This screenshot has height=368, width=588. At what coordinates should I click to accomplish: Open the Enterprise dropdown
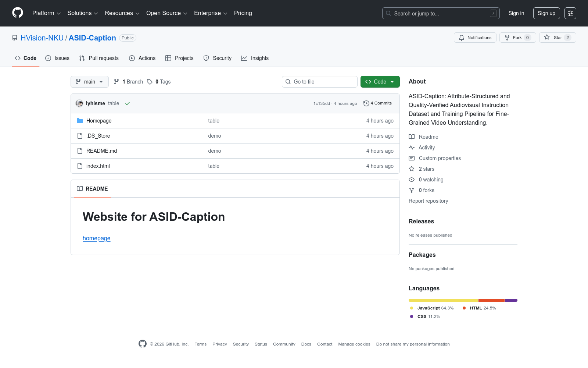pyautogui.click(x=211, y=13)
